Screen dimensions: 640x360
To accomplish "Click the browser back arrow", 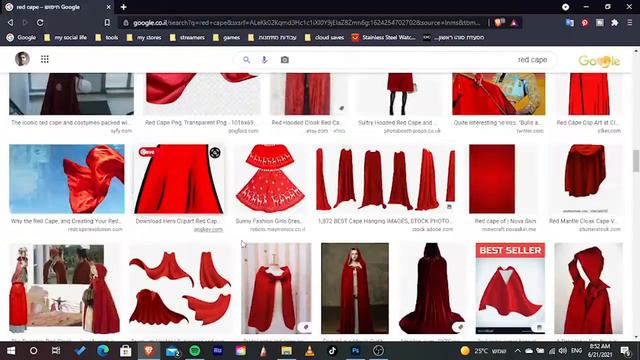I will [x=11, y=22].
